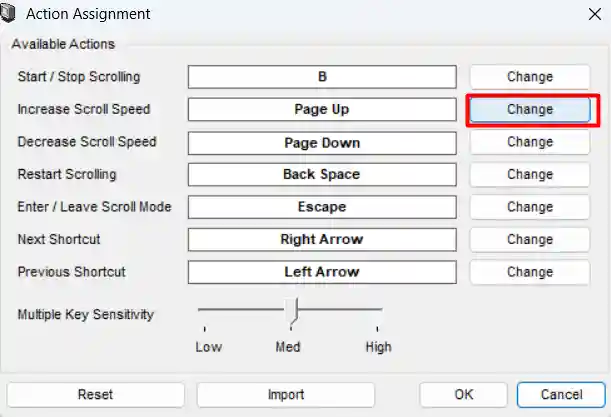This screenshot has height=417, width=611.
Task: Change the Next Shortcut key binding
Action: pyautogui.click(x=529, y=239)
